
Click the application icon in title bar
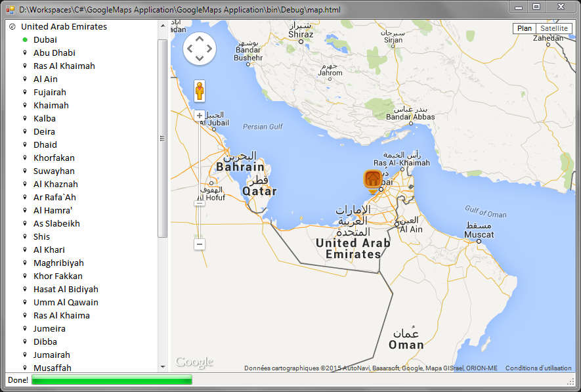point(11,10)
